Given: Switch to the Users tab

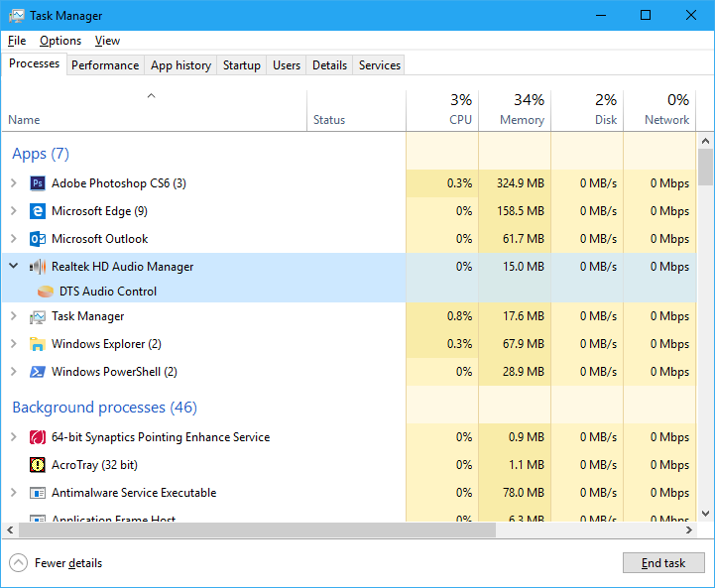Looking at the screenshot, I should pos(287,65).
